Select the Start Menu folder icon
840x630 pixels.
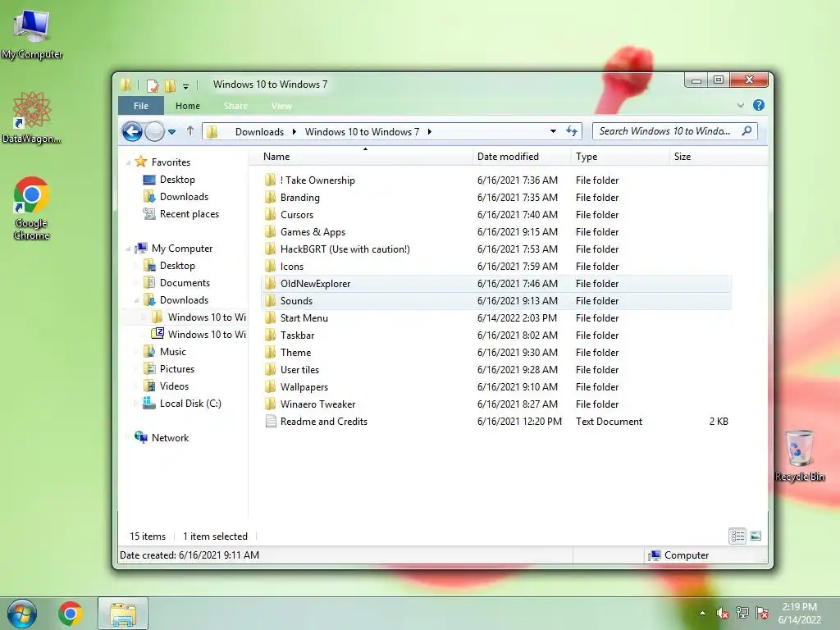coord(271,317)
